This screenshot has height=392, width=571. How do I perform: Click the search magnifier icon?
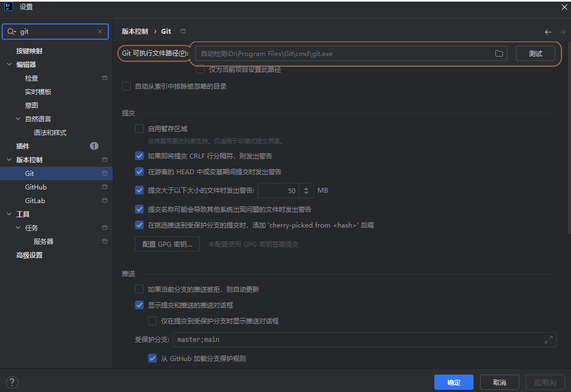coord(11,32)
